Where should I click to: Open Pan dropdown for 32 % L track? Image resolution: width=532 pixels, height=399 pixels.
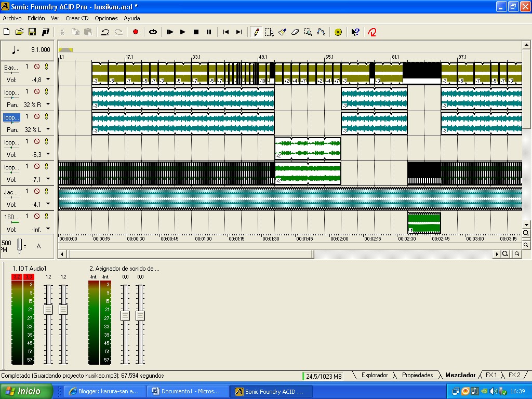point(48,129)
